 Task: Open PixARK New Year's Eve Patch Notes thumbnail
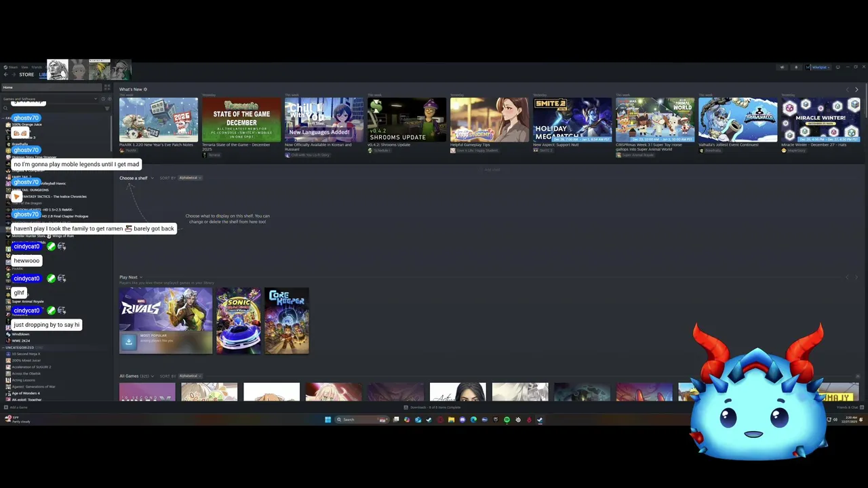click(x=159, y=120)
